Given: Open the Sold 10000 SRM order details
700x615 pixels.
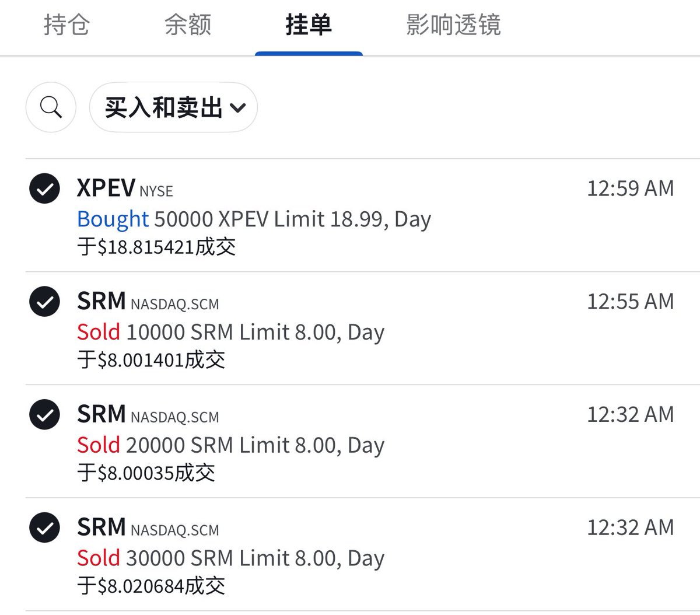Looking at the screenshot, I should point(230,333).
